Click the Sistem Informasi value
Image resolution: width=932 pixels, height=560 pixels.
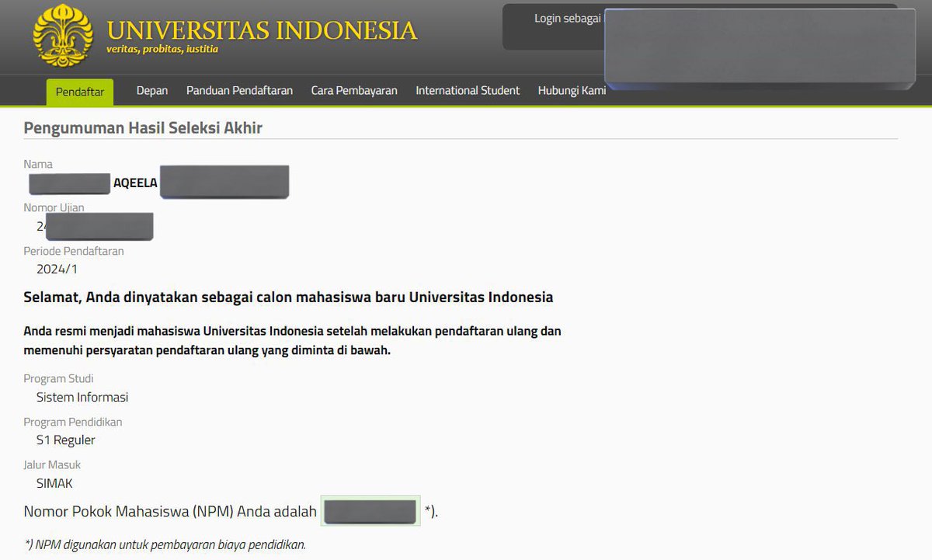pyautogui.click(x=82, y=397)
